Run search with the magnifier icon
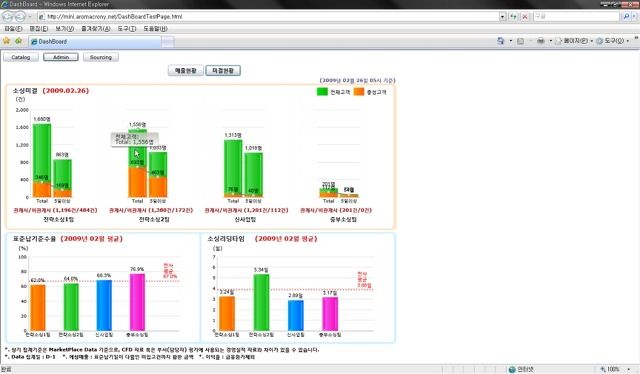 (x=626, y=17)
